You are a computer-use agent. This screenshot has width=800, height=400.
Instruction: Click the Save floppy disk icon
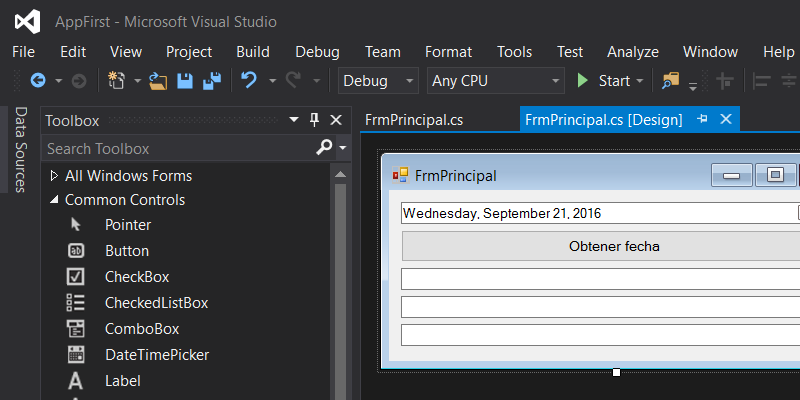(185, 81)
